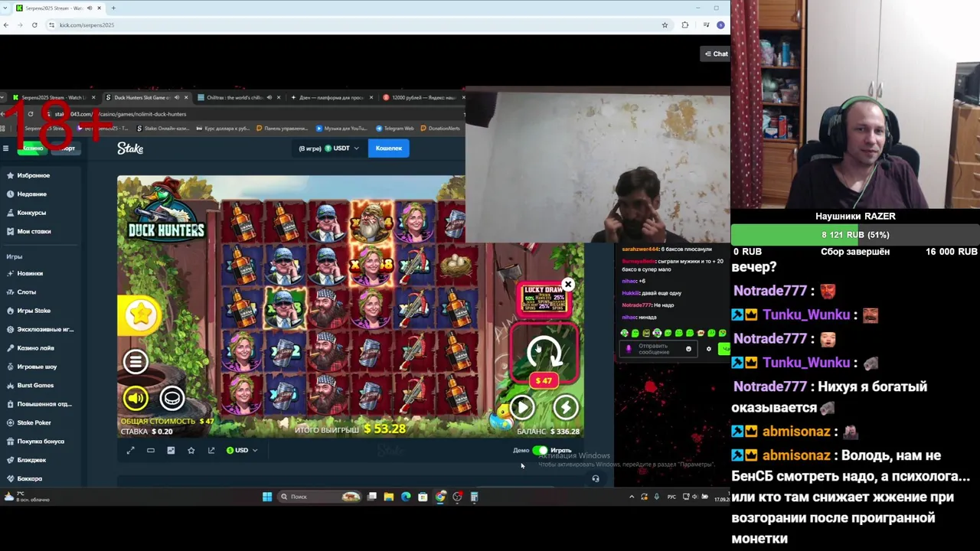Open Конкурсы in the sidebar
The width and height of the screenshot is (980, 551).
pos(31,213)
